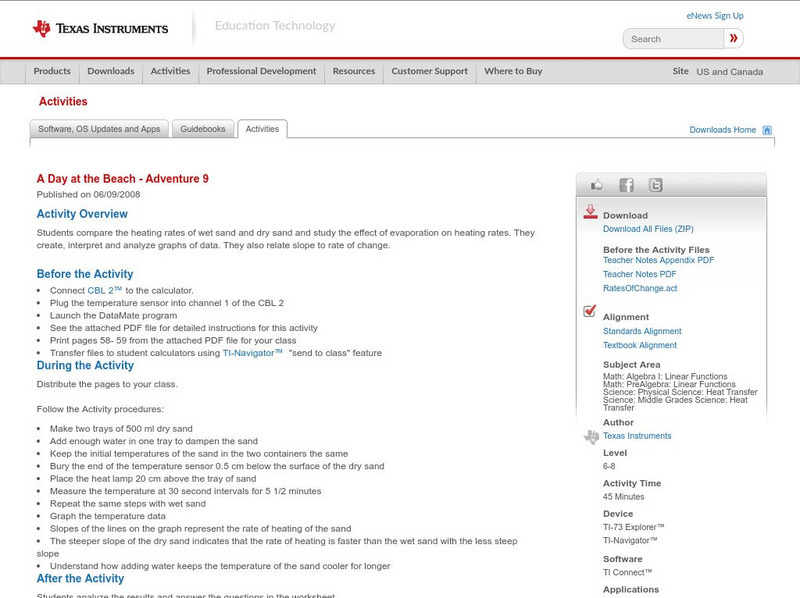800x598 pixels.
Task: Share activity via Facebook icon
Action: [x=627, y=185]
